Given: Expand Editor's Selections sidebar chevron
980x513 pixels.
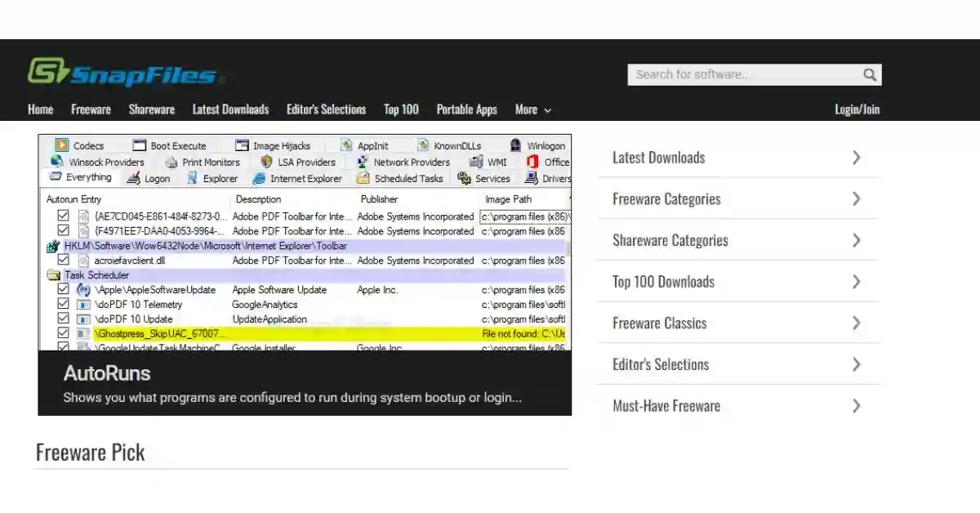Looking at the screenshot, I should (x=856, y=364).
